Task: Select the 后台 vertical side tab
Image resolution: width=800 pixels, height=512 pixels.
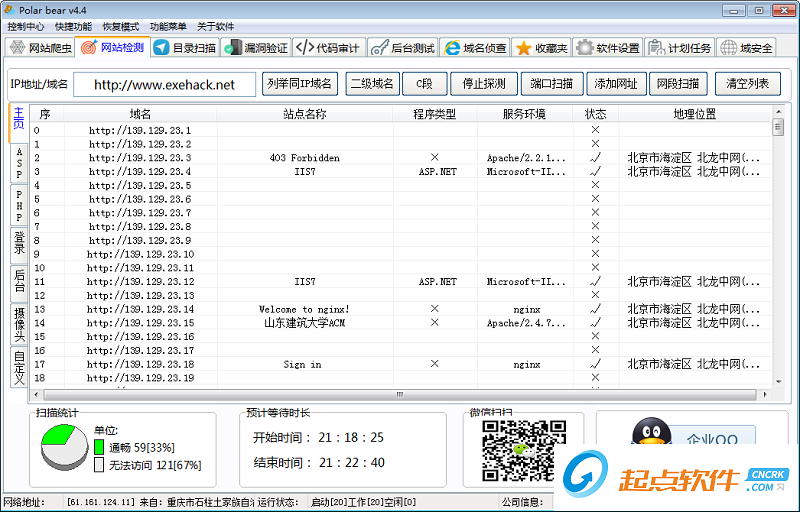Action: tap(19, 283)
